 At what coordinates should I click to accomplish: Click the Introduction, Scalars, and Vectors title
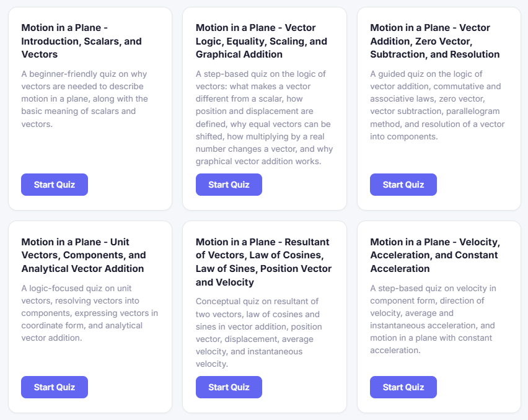click(81, 41)
